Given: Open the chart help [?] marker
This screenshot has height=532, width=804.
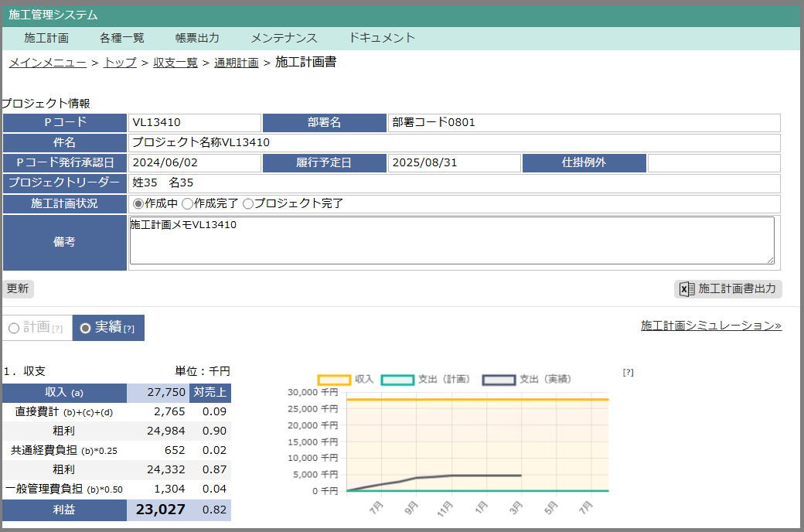Looking at the screenshot, I should [x=628, y=373].
